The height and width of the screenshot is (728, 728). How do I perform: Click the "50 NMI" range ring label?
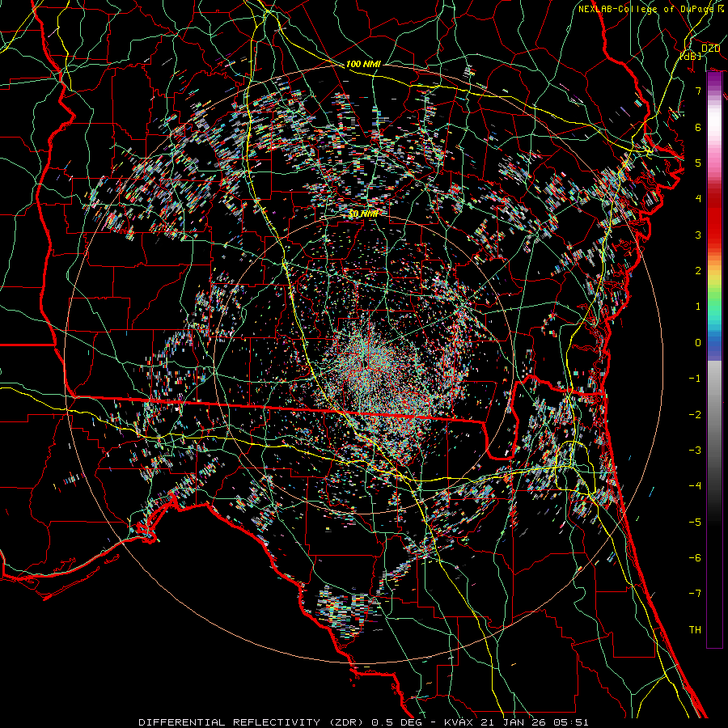[363, 214]
